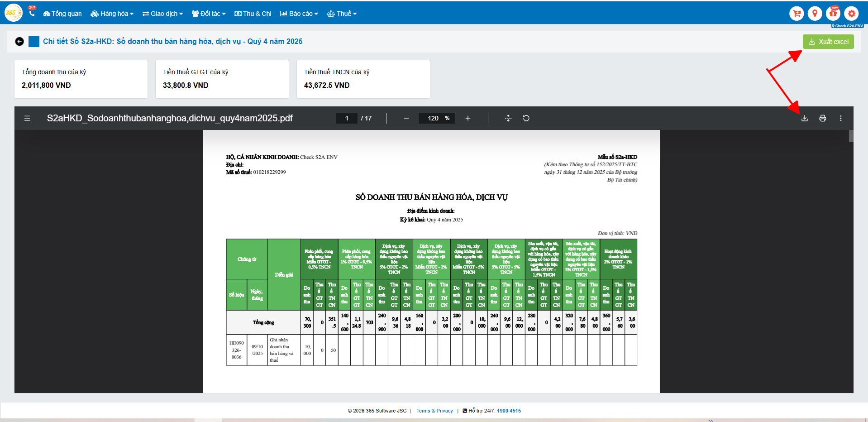Print the PDF document
868x422 pixels.
click(x=822, y=118)
